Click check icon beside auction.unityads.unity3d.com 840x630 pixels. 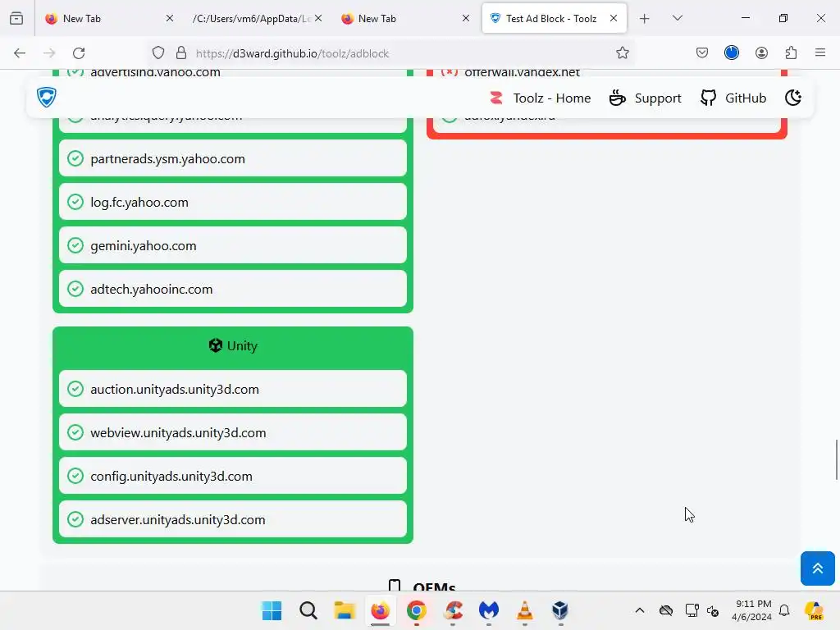pyautogui.click(x=75, y=389)
